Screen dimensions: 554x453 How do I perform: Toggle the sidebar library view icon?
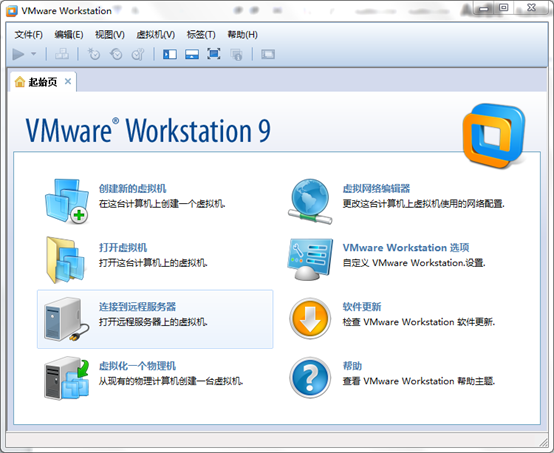170,54
